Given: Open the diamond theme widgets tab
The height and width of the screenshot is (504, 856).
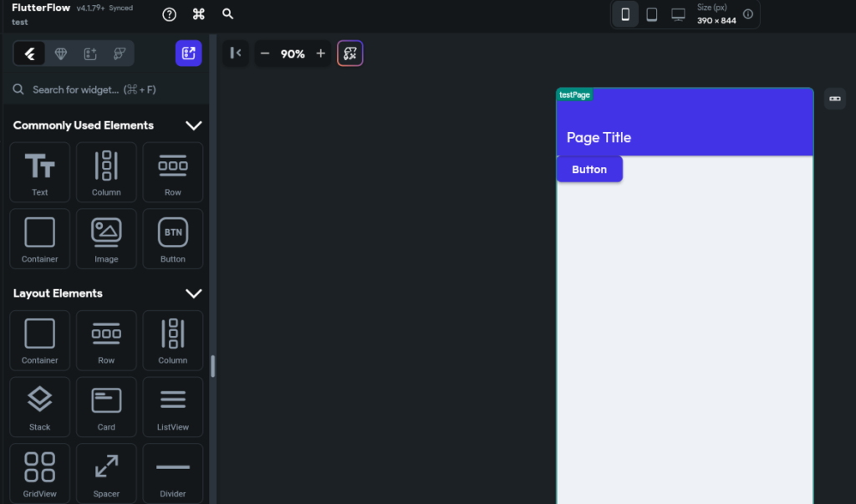Looking at the screenshot, I should coord(60,53).
